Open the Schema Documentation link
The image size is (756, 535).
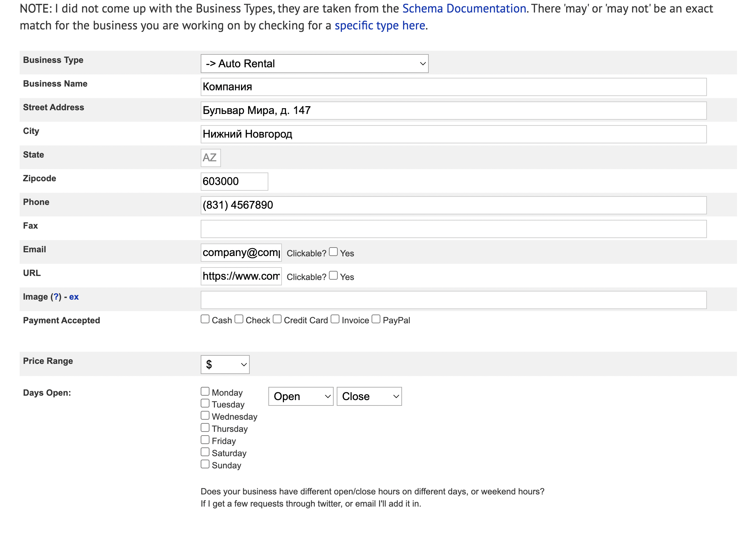(x=464, y=8)
